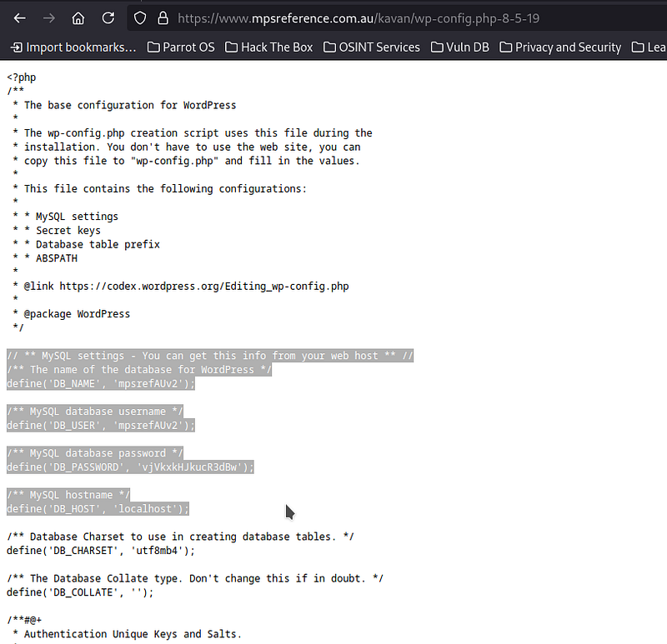This screenshot has width=667, height=644.
Task: Click the '* * Secret keys' line
Action: 57,231
